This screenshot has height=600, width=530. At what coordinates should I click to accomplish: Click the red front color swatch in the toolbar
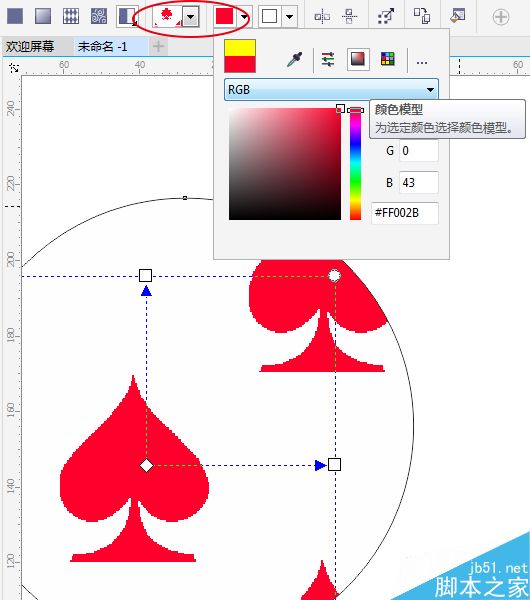point(225,16)
